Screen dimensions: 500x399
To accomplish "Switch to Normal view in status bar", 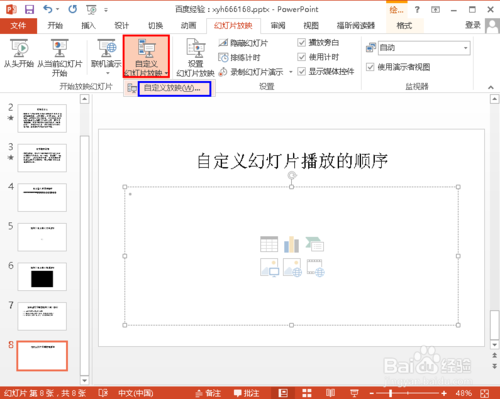I will [x=283, y=393].
